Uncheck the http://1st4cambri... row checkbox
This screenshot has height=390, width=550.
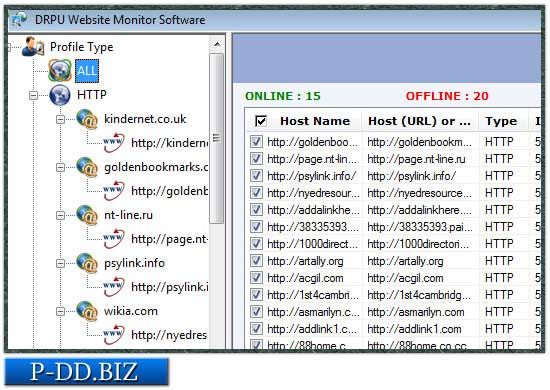point(256,295)
